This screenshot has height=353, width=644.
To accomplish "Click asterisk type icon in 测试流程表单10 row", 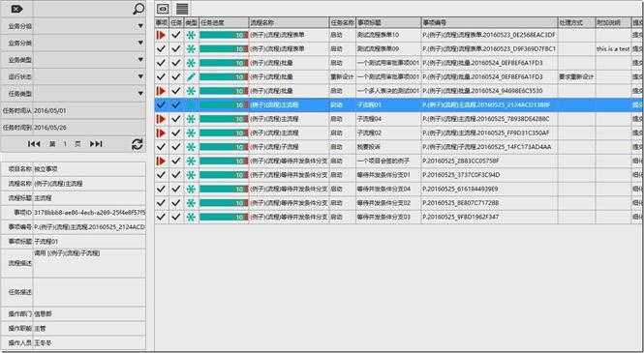I will coord(191,35).
